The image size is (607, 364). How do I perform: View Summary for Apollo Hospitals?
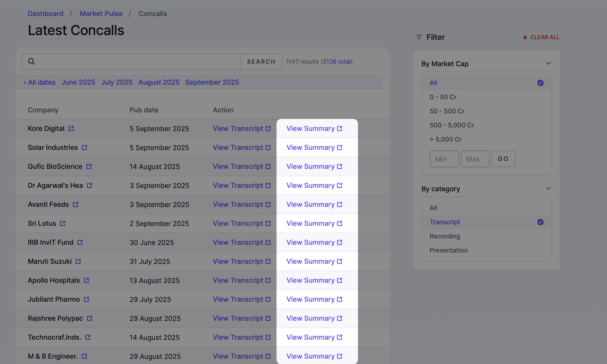[314, 280]
